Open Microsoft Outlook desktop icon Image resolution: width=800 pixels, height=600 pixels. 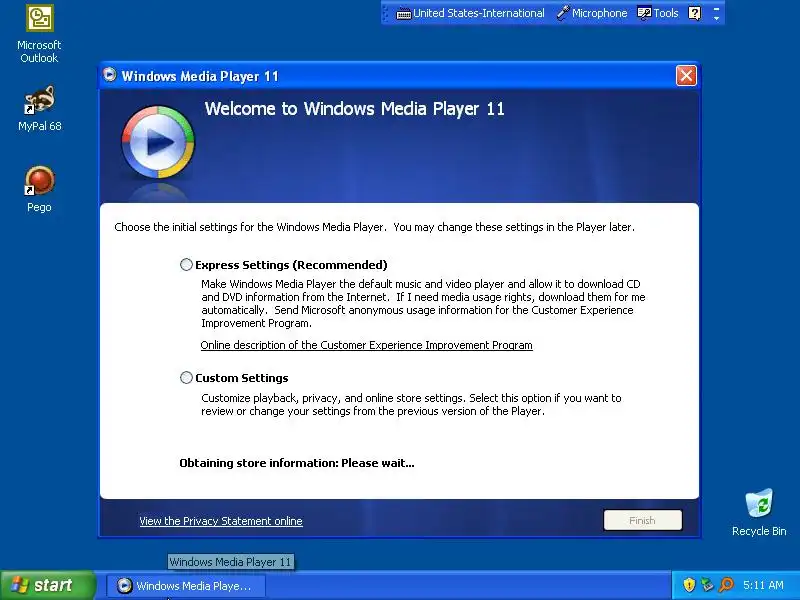click(x=39, y=35)
